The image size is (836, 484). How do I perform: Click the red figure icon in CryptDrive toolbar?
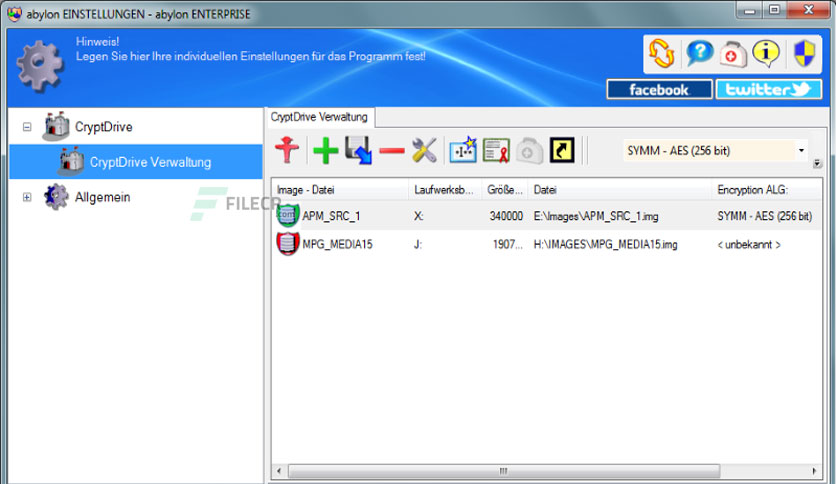tap(287, 150)
